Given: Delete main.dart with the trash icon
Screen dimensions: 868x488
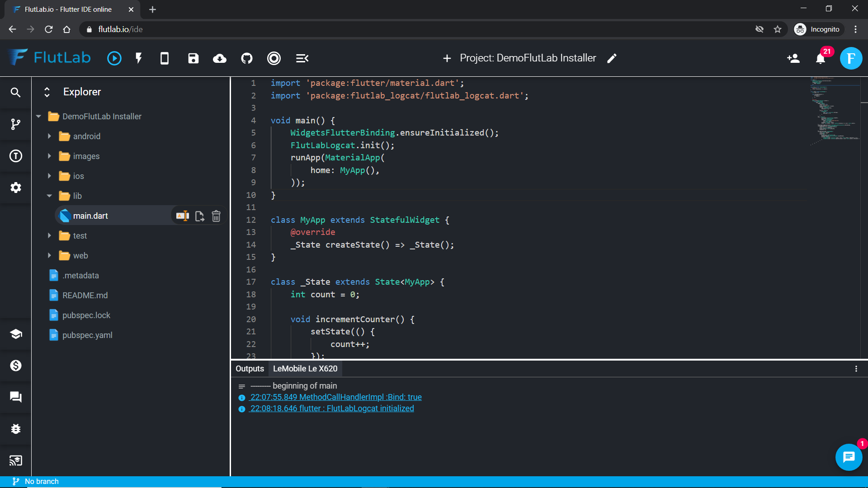Looking at the screenshot, I should 216,216.
